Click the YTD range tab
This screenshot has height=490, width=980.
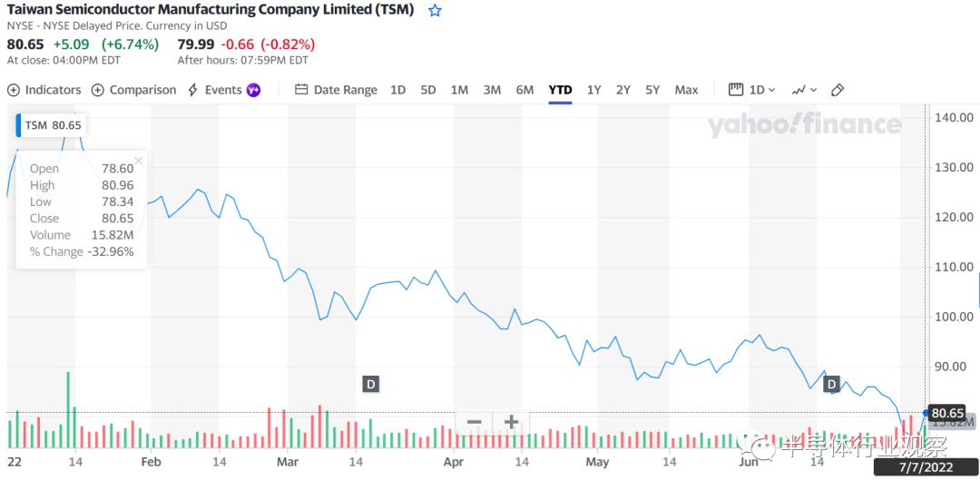click(x=560, y=90)
